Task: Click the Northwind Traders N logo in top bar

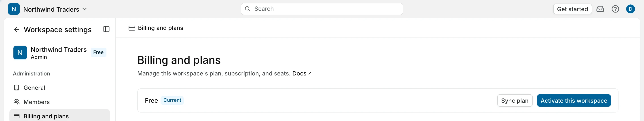Action: click(14, 9)
